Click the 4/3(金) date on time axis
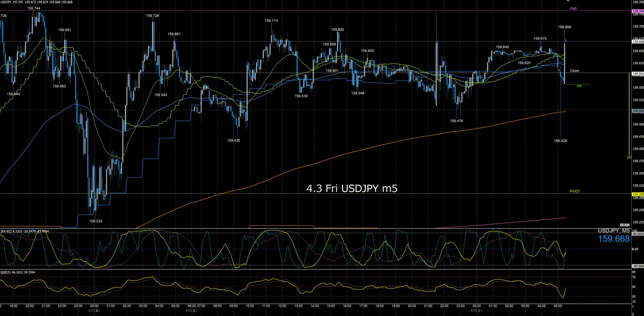The width and height of the screenshot is (644, 316). coord(94,310)
